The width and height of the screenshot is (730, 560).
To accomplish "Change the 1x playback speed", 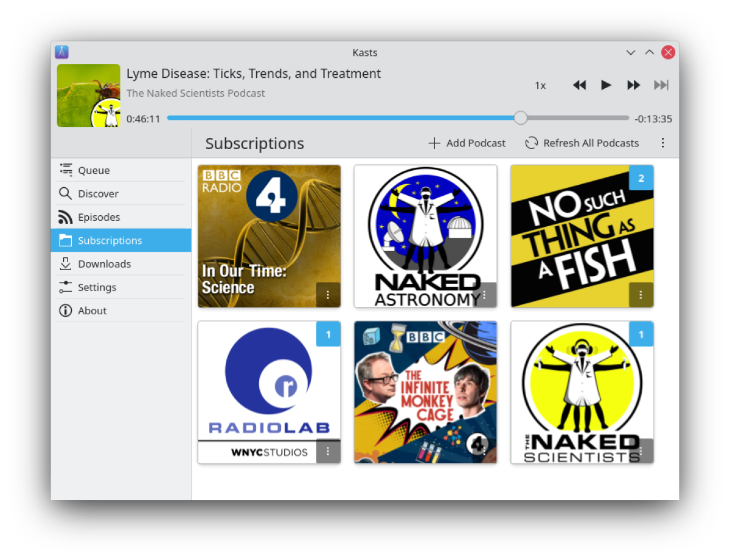I will click(540, 86).
